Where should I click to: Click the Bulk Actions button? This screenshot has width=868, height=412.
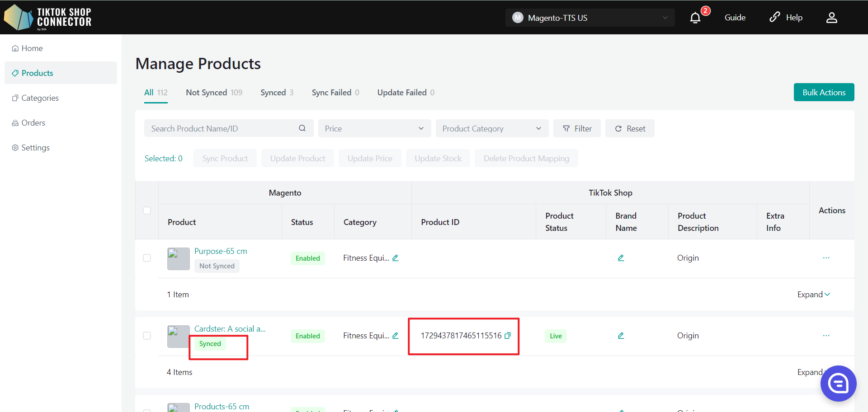[824, 92]
